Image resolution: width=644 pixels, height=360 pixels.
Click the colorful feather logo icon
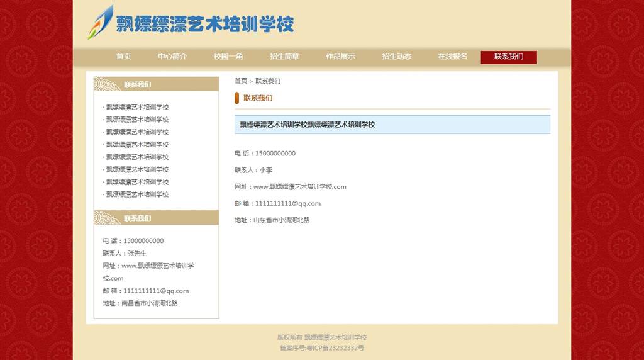[x=101, y=23]
